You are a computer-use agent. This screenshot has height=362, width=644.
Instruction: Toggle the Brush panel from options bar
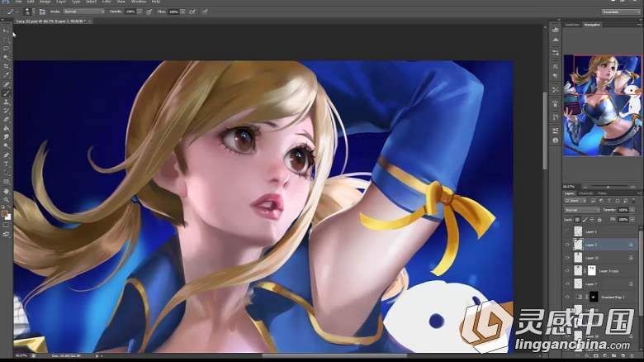click(42, 12)
